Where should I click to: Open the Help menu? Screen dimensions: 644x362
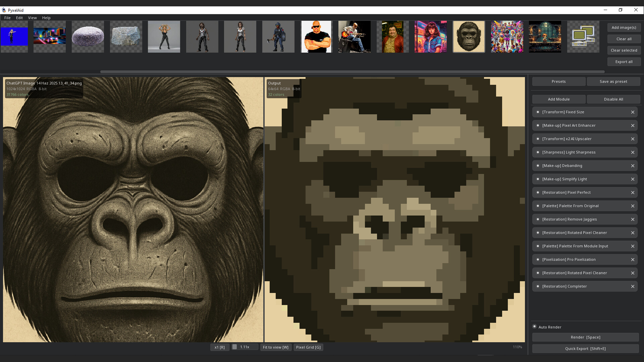(x=46, y=18)
